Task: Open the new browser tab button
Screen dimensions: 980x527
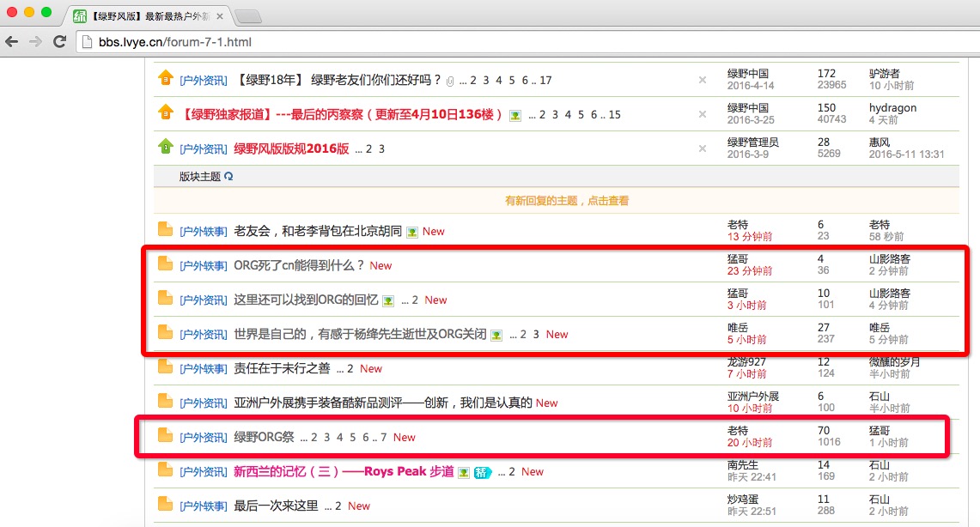Action: point(247,16)
